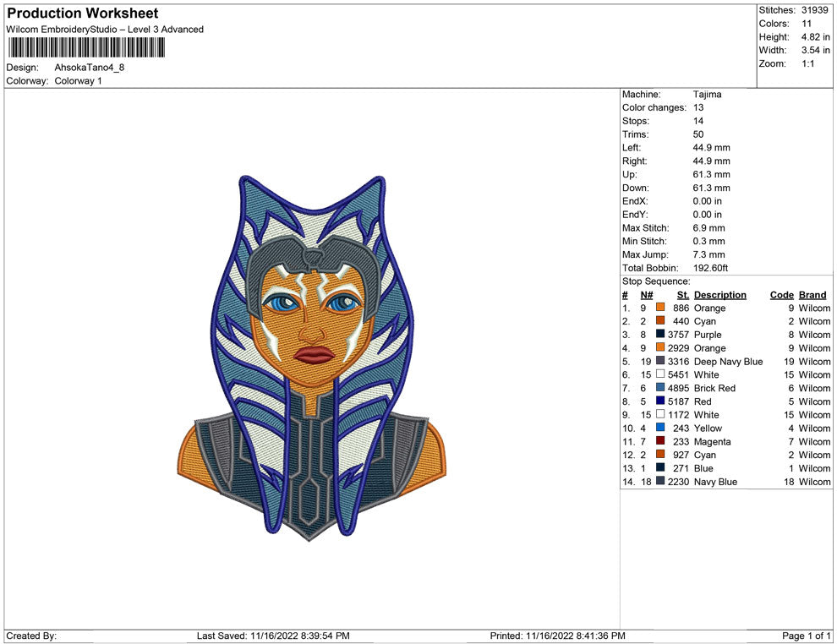Select the white swatch in stop 6
Image resolution: width=837 pixels, height=644 pixels.
(x=660, y=374)
